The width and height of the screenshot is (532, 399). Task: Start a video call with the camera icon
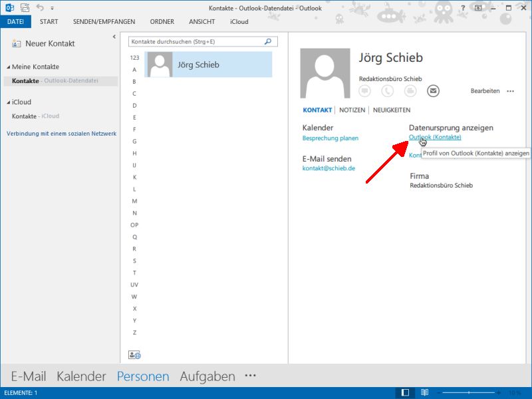(x=410, y=91)
